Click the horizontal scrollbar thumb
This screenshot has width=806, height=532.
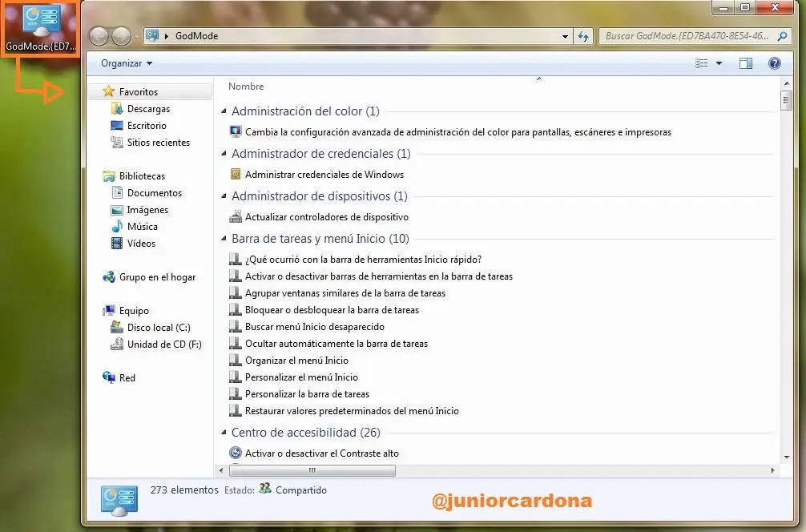click(x=312, y=470)
